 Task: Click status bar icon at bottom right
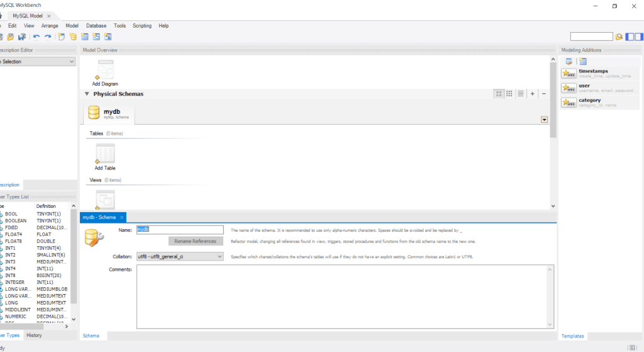(x=632, y=348)
